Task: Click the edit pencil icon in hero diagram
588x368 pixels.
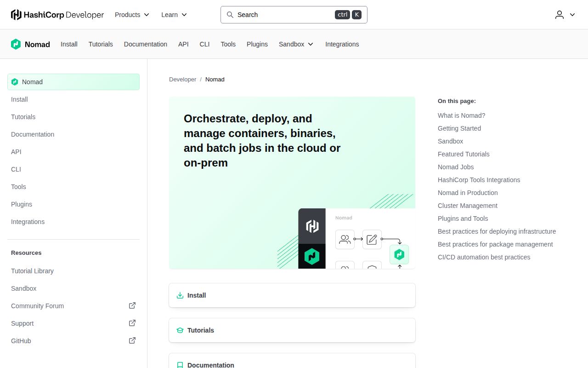Action: 372,239
